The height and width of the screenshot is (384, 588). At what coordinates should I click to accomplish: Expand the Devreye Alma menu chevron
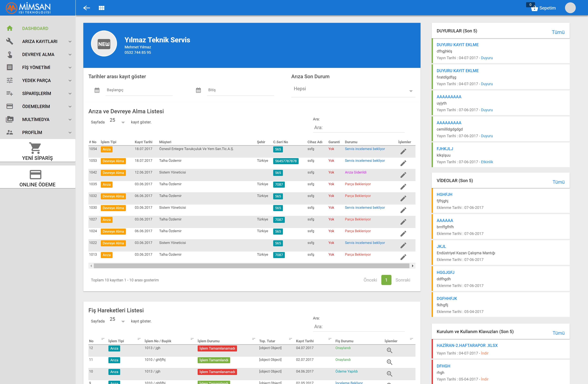[x=70, y=55]
